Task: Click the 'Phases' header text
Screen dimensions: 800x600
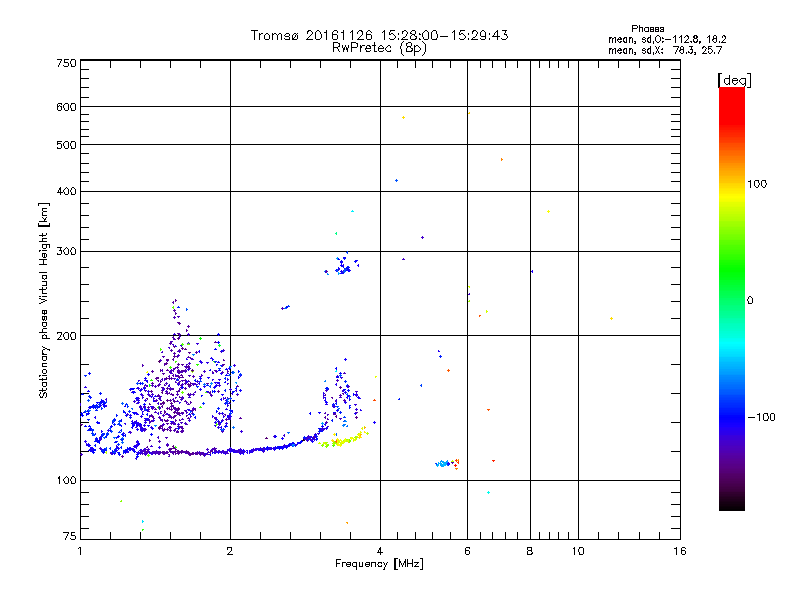Action: point(647,29)
